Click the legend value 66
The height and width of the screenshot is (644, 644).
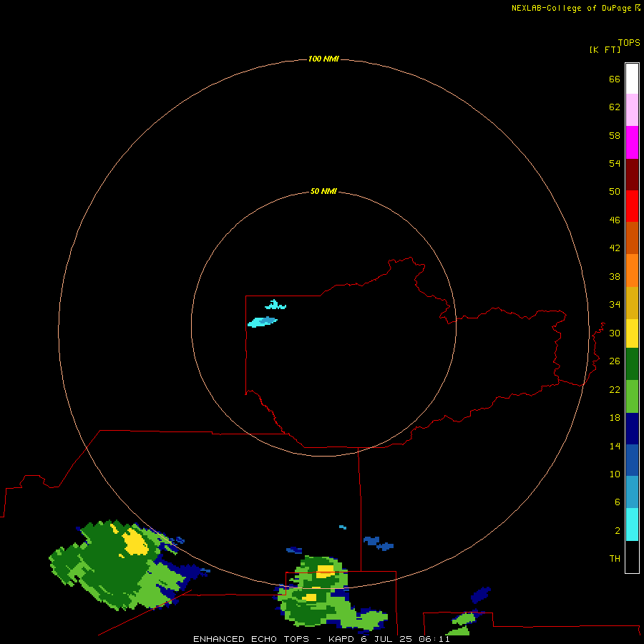coord(615,79)
